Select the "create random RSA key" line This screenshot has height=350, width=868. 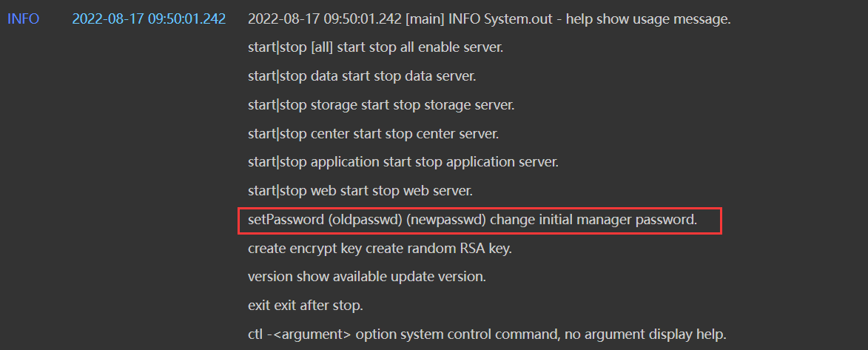(380, 248)
